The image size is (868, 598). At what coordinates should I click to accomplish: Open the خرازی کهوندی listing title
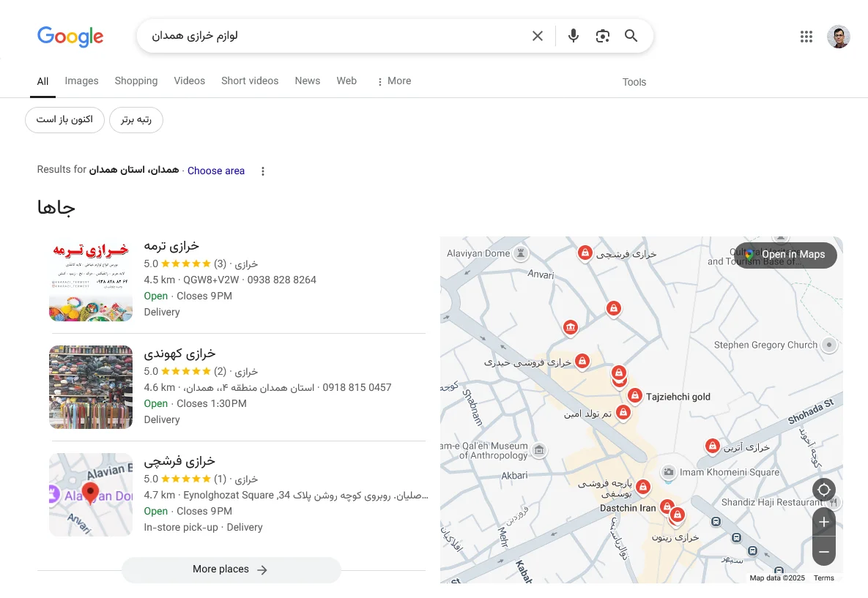pyautogui.click(x=180, y=353)
